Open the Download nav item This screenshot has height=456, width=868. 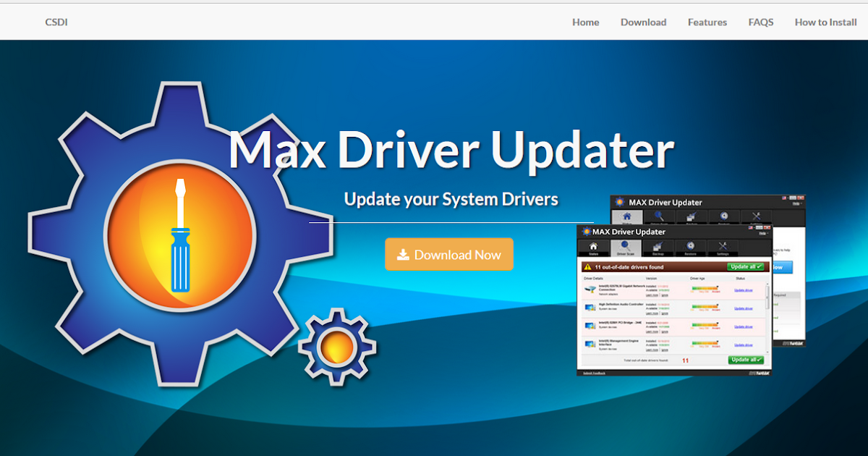[x=643, y=22]
